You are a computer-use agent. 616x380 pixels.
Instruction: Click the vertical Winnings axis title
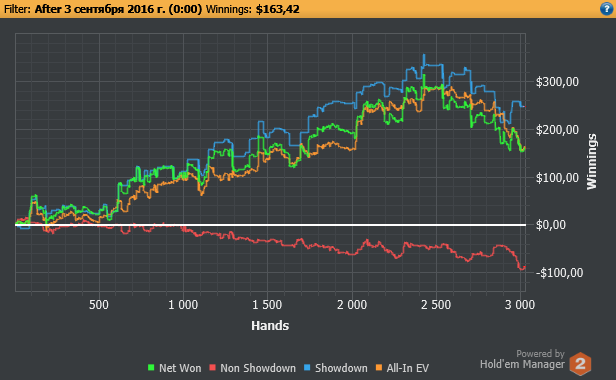[592, 162]
